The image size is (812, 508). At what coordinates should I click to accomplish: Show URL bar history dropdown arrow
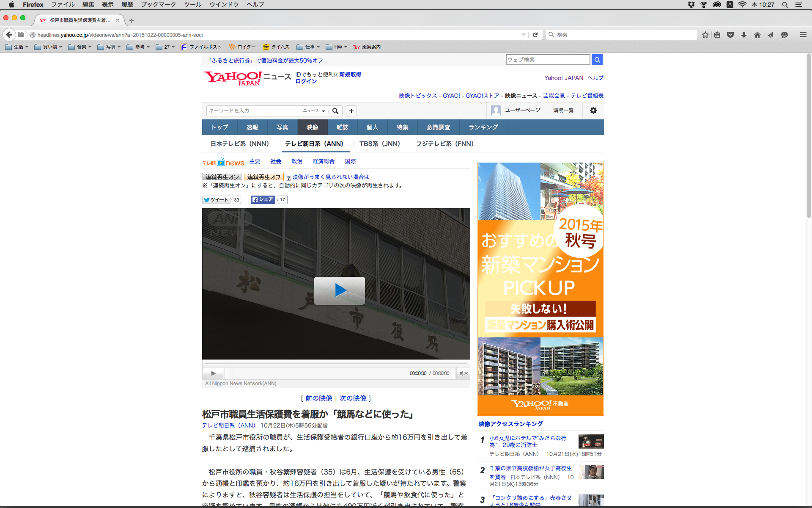coord(524,35)
